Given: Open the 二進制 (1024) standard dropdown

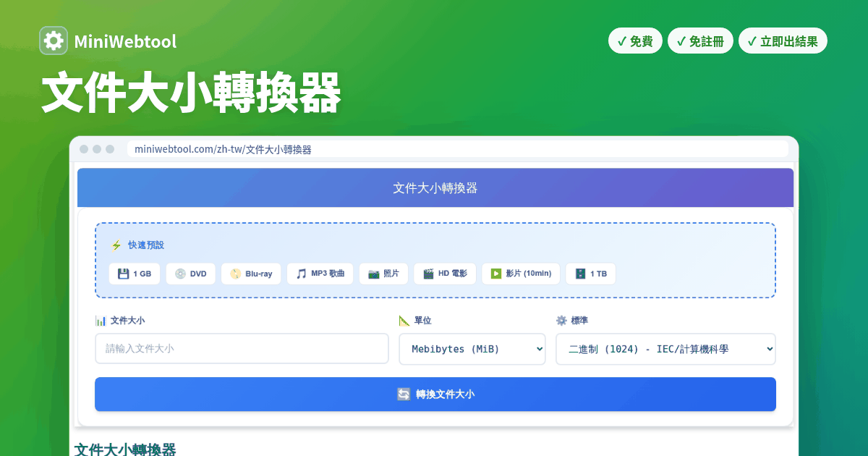Looking at the screenshot, I should (x=665, y=349).
